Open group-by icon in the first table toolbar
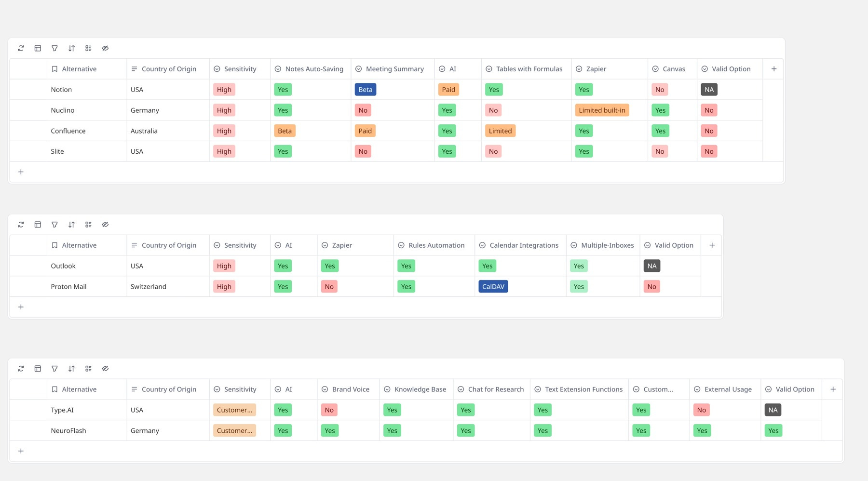Viewport: 868px width, 481px height. (88, 48)
